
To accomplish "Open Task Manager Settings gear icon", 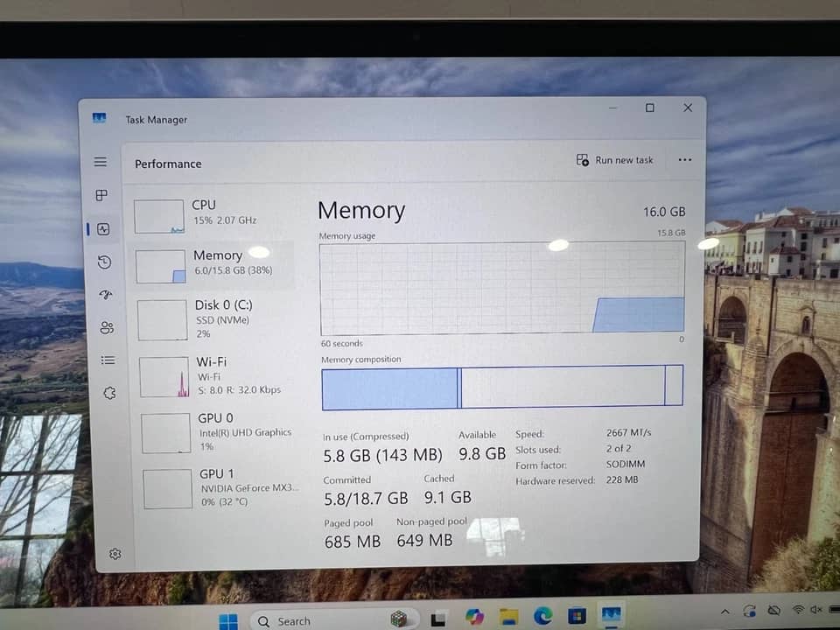I will [115, 554].
